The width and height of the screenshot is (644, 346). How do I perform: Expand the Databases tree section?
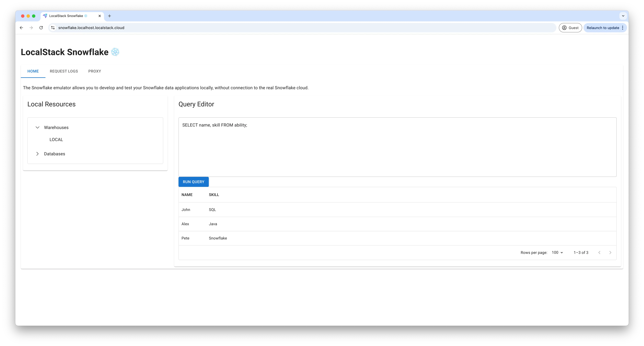[x=38, y=154]
